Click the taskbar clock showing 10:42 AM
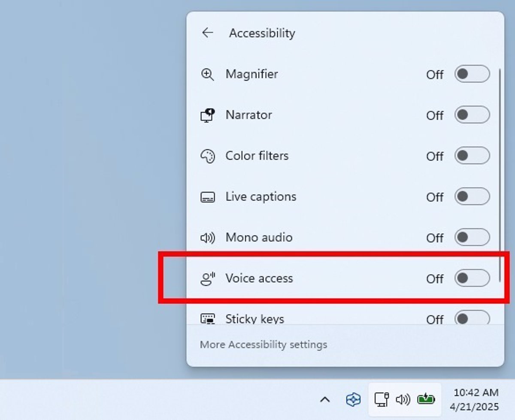 [x=476, y=399]
